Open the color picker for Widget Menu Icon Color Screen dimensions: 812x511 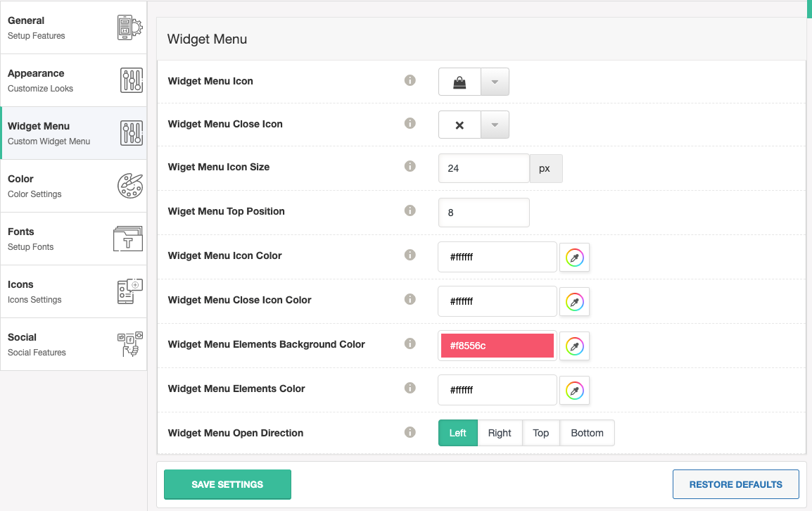coord(574,257)
